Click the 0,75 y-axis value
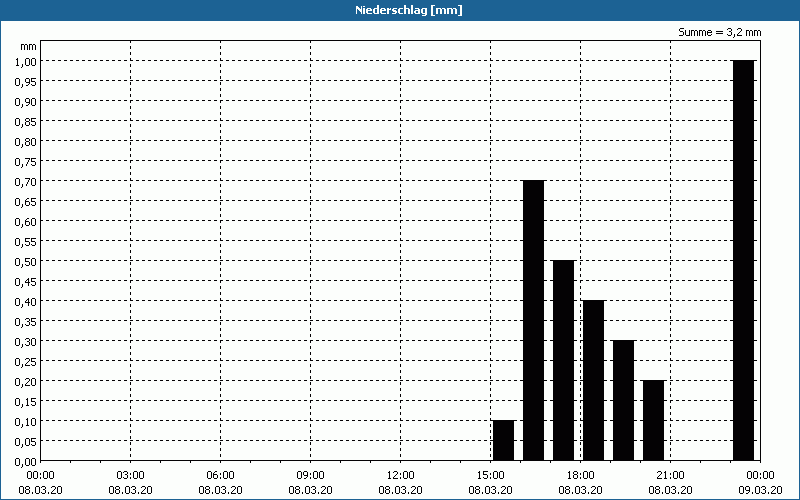 26,161
